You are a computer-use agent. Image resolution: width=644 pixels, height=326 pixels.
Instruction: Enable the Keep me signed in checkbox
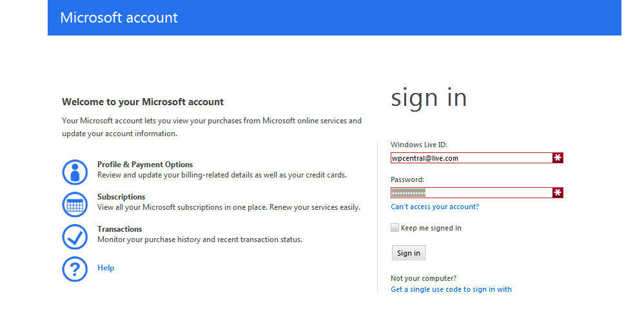click(x=395, y=228)
